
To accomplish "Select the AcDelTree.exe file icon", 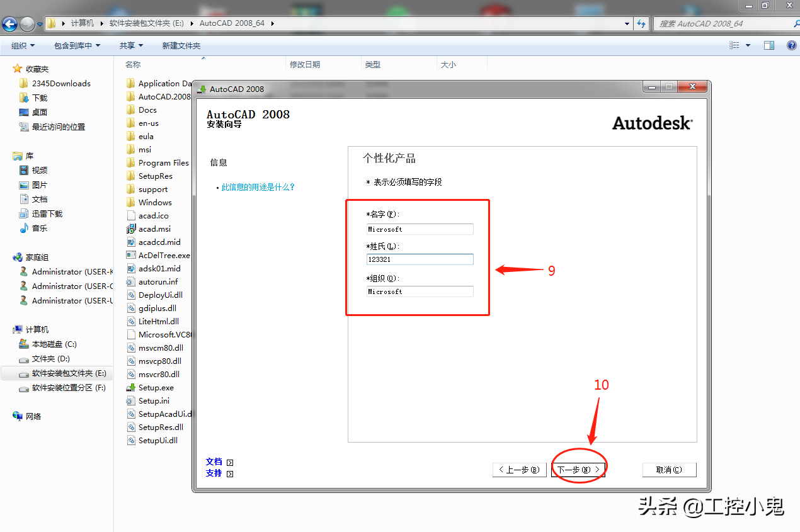I will point(131,255).
